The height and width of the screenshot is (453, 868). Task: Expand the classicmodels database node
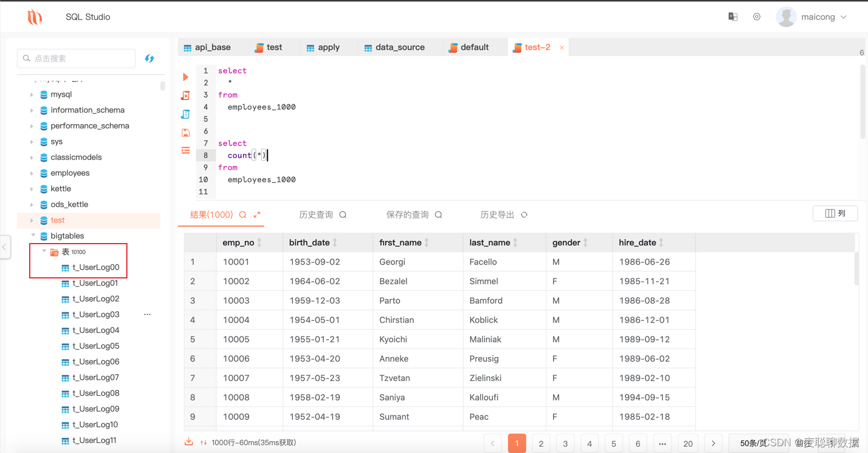[32, 158]
